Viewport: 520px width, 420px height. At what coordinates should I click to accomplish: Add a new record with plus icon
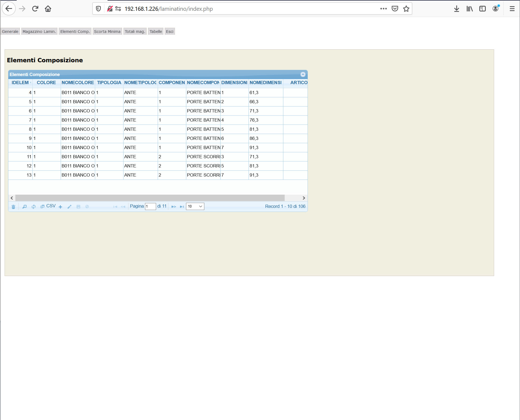[x=60, y=207]
